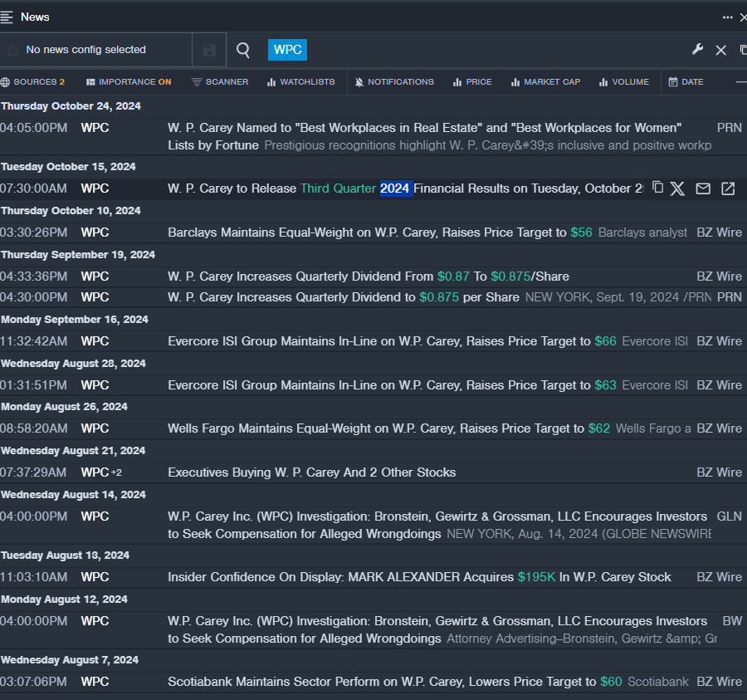
Task: Click the WPC ticker search tag
Action: (287, 50)
